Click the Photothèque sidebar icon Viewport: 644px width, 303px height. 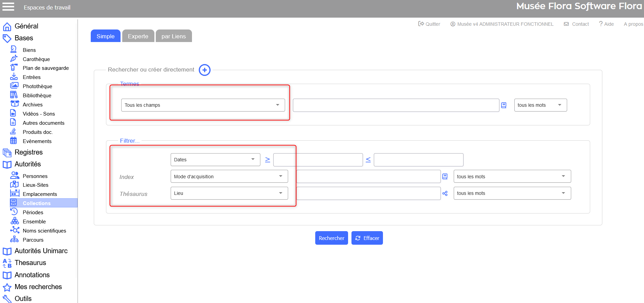coord(14,86)
